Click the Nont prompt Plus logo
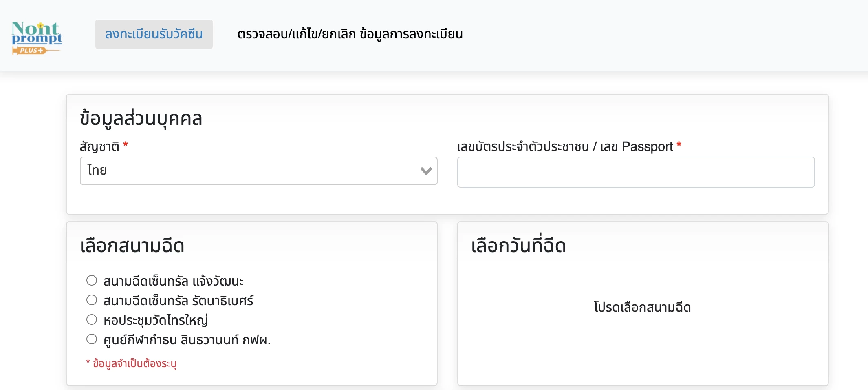This screenshot has height=390, width=868. (37, 38)
